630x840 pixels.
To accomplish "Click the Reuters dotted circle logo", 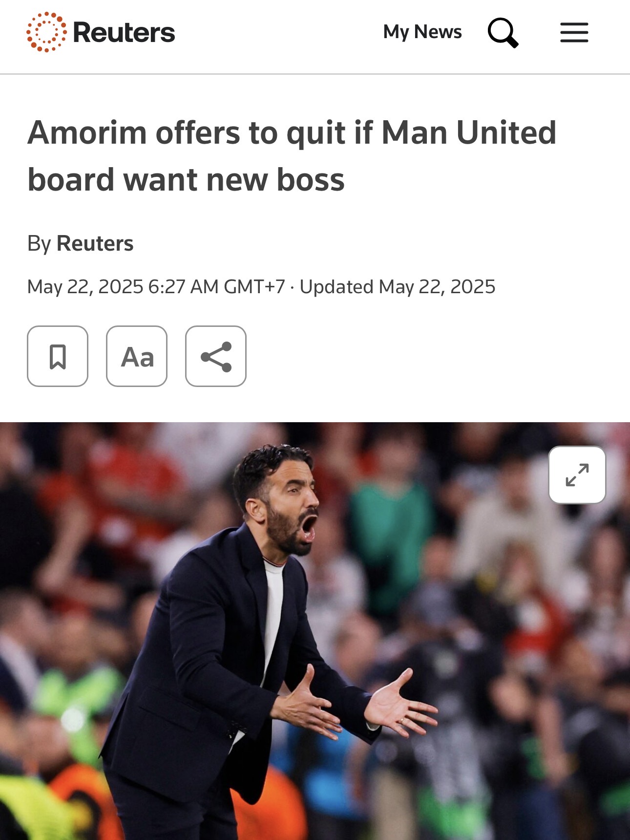I will pyautogui.click(x=46, y=32).
